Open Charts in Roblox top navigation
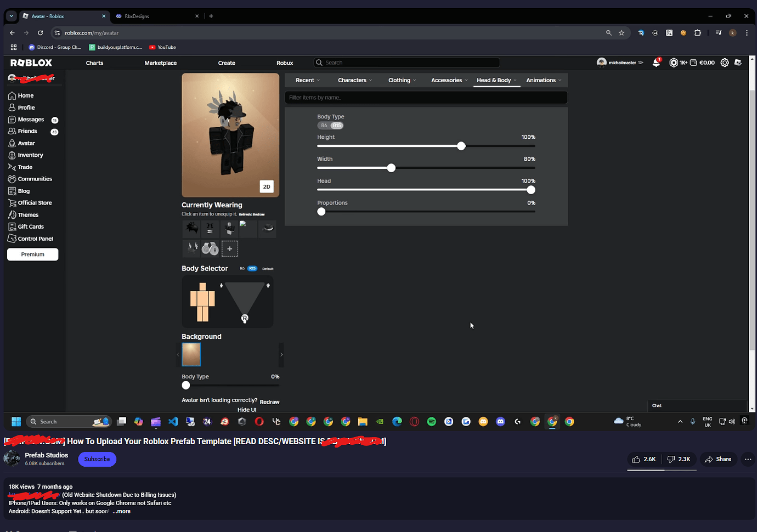 pos(94,63)
